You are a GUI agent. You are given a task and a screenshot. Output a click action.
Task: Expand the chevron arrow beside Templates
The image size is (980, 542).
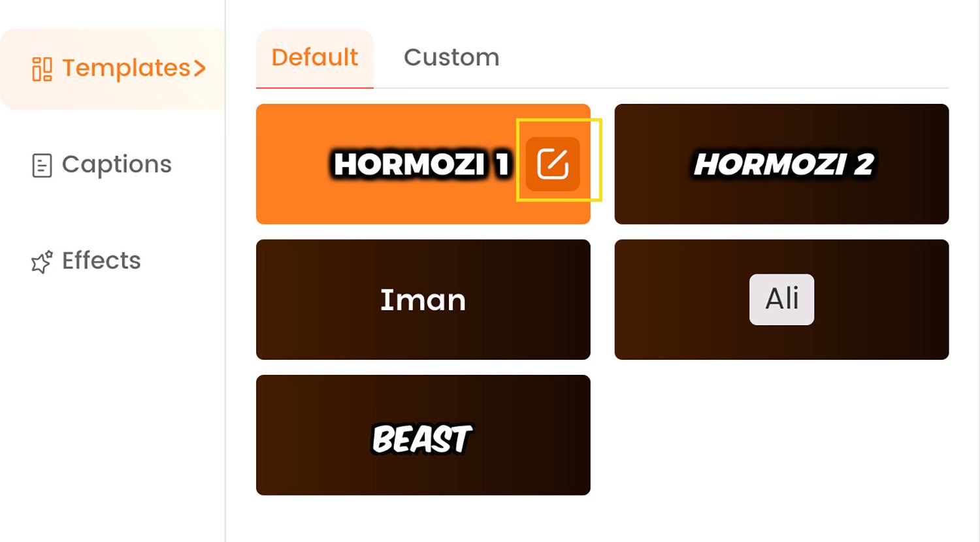coord(199,68)
